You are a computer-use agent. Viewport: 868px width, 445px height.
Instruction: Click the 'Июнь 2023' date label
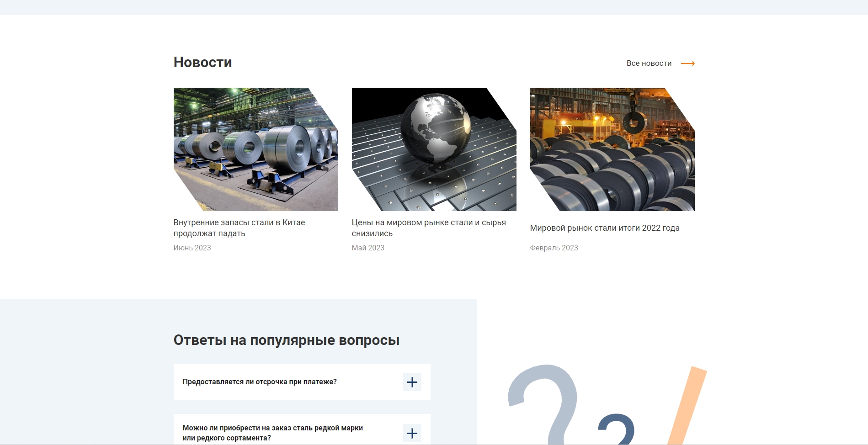(x=192, y=248)
